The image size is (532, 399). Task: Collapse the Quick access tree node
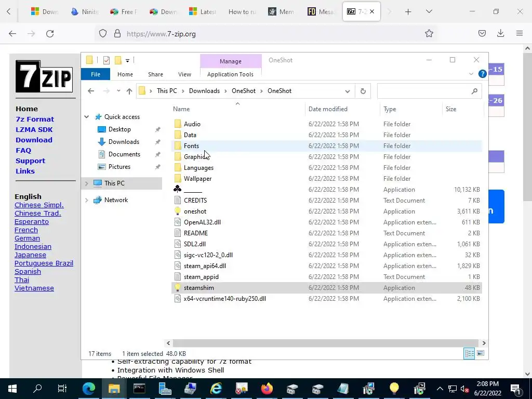(87, 117)
